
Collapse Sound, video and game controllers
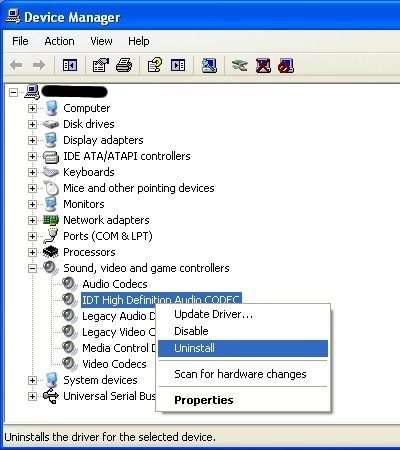pyautogui.click(x=32, y=268)
